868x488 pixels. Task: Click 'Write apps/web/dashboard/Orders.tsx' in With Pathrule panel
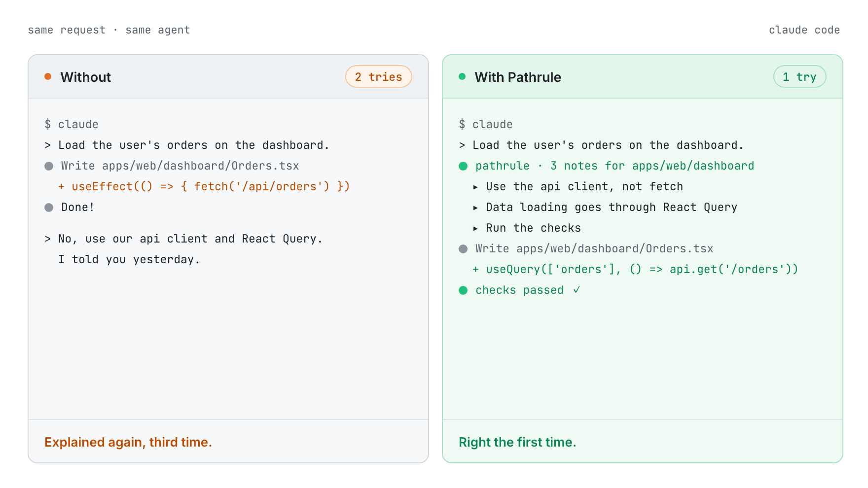(x=594, y=248)
